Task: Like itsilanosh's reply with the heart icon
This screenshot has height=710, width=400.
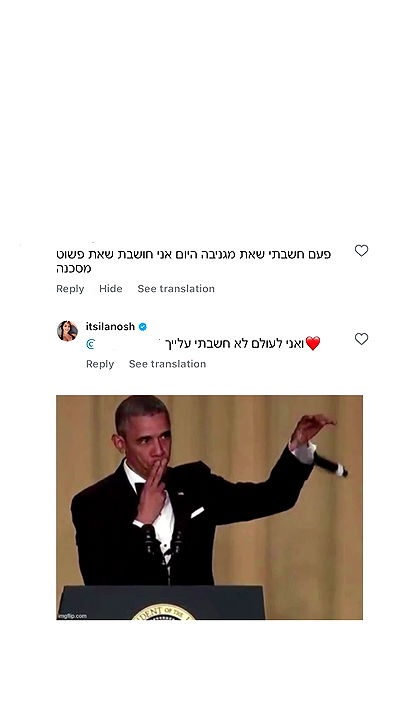Action: pos(361,339)
